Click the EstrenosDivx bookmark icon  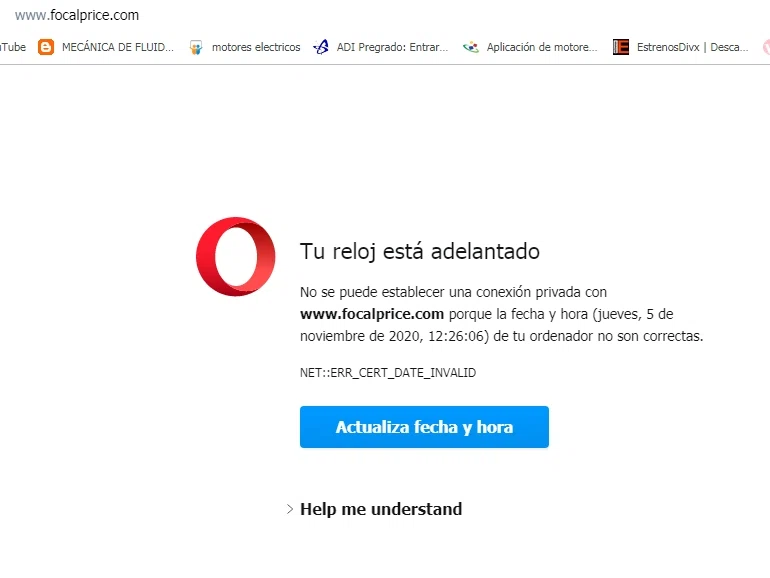click(621, 47)
